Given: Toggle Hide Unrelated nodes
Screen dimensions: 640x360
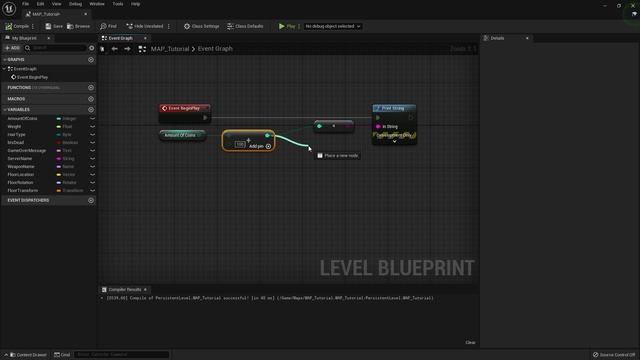Looking at the screenshot, I should [144, 26].
